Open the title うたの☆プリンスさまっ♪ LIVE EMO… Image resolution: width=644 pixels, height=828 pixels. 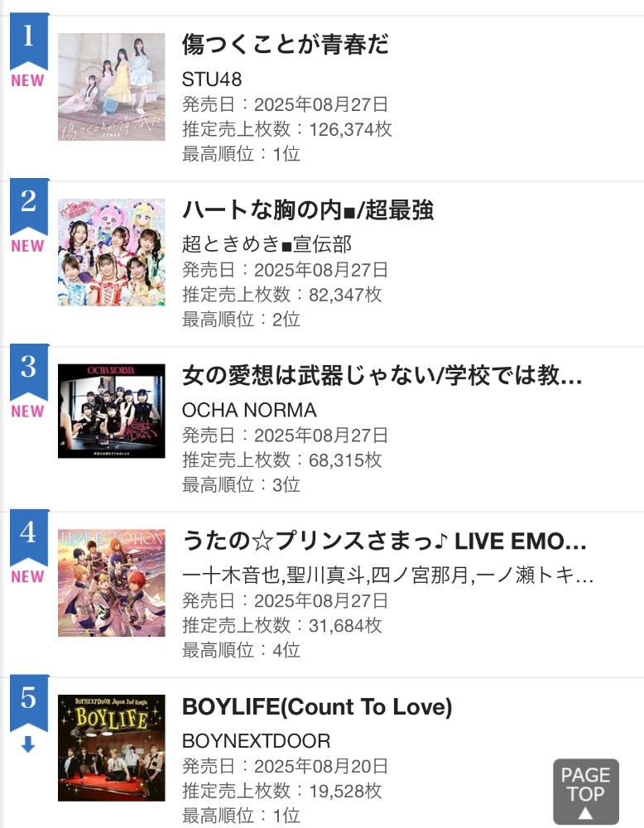pos(385,542)
